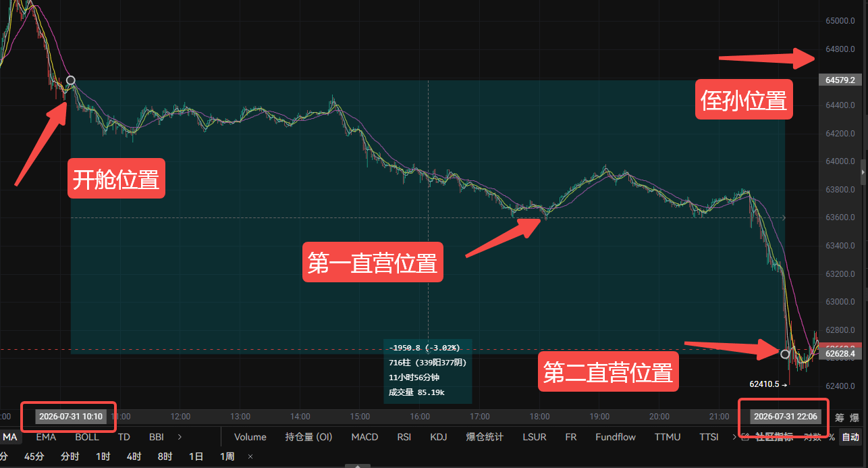868x468 pixels.
Task: Select the 8时 timeframe
Action: click(165, 457)
